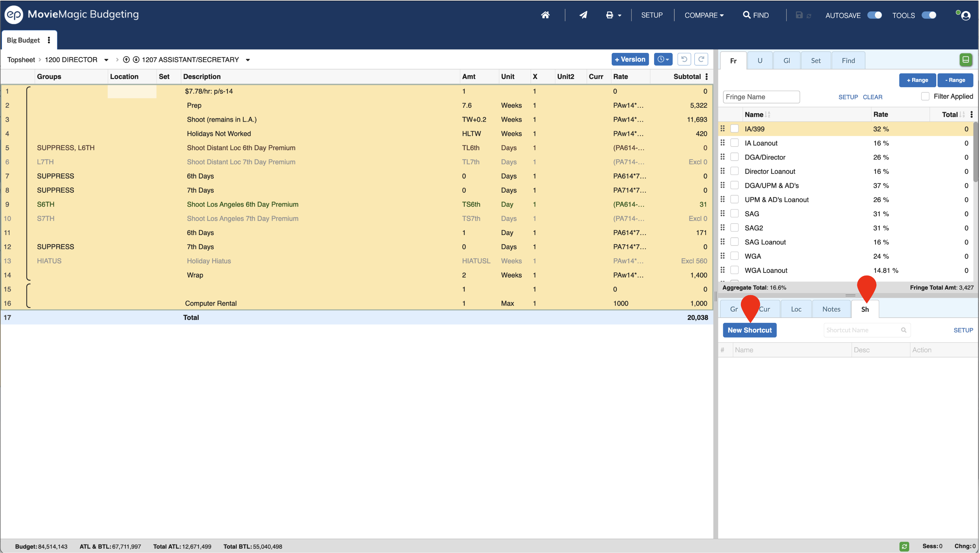Image resolution: width=980 pixels, height=553 pixels.
Task: Click drag handle for SAG Loanout fringe
Action: (723, 242)
